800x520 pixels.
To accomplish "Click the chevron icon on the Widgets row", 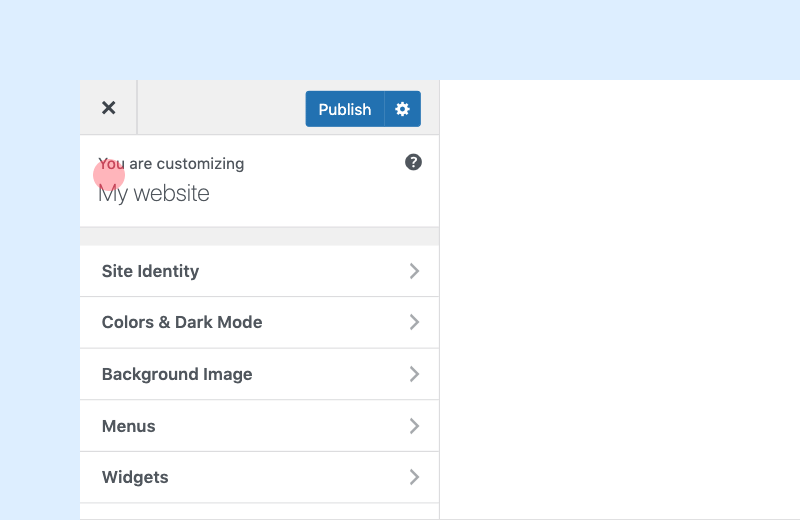I will (x=414, y=477).
